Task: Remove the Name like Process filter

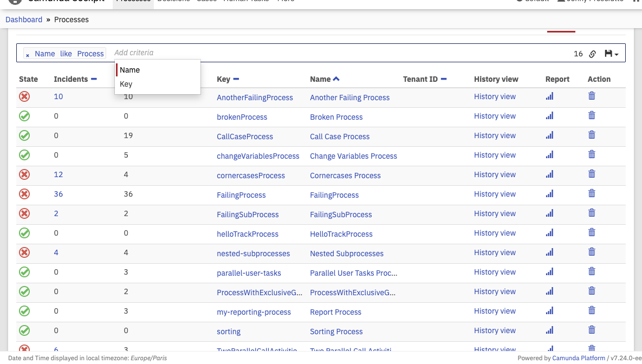Action: [x=28, y=55]
